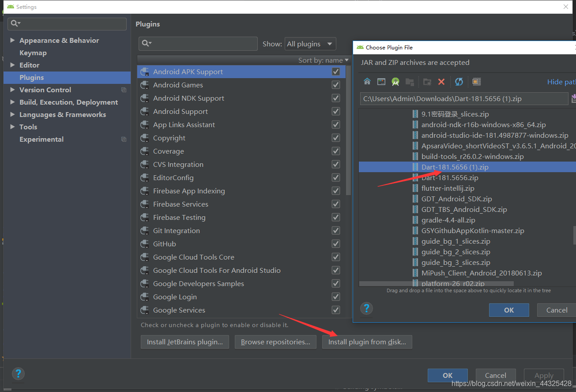Image resolution: width=576 pixels, height=392 pixels.
Task: Open Keymap settings page
Action: 33,53
